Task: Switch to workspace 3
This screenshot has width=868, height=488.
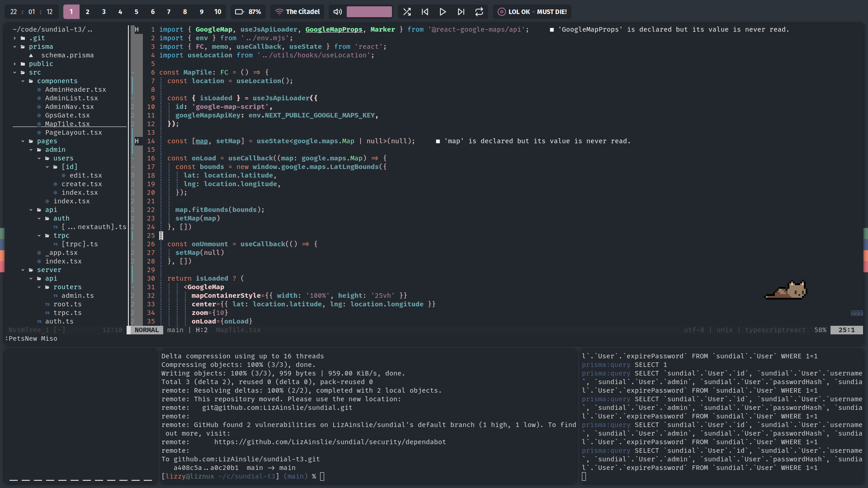Action: (x=104, y=12)
